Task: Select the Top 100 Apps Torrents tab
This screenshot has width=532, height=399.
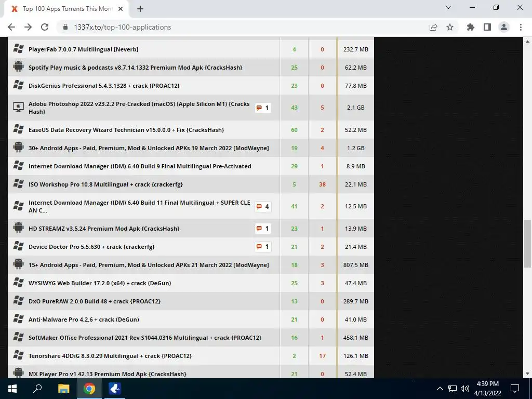Action: click(x=66, y=9)
